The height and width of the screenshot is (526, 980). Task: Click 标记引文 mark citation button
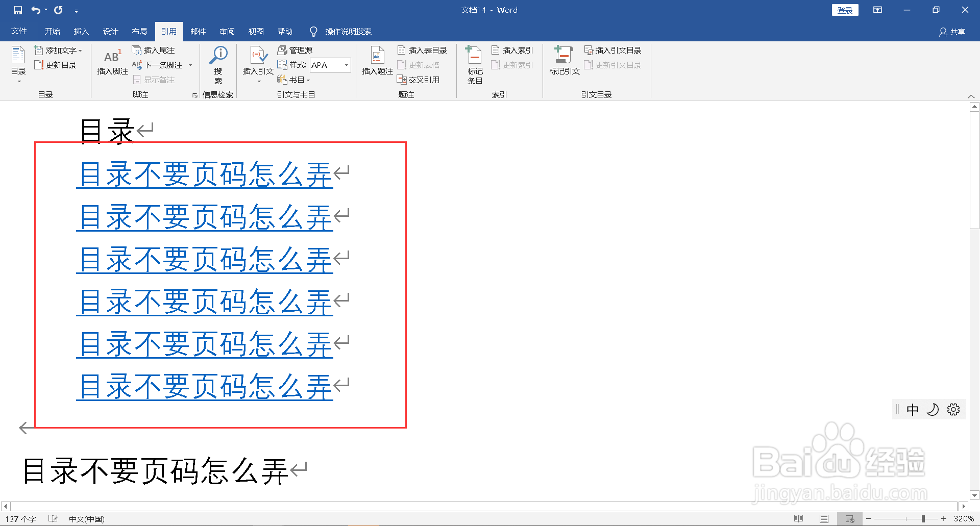[565, 61]
